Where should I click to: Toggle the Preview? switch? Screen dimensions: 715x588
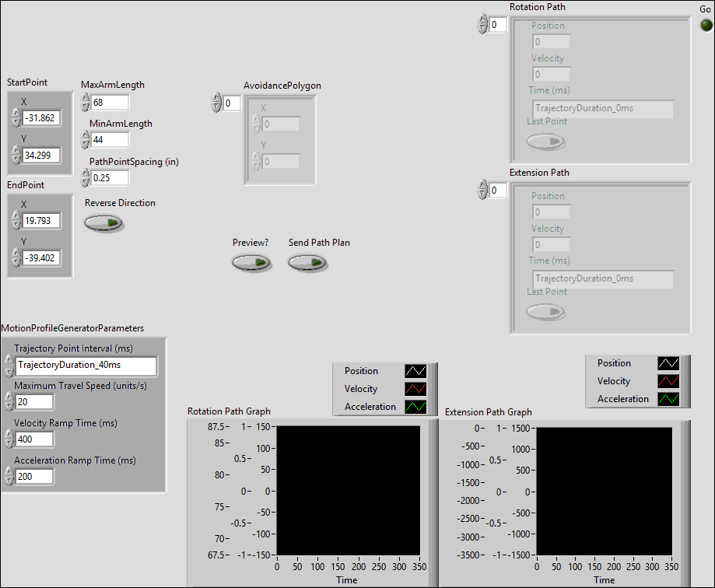pyautogui.click(x=251, y=263)
